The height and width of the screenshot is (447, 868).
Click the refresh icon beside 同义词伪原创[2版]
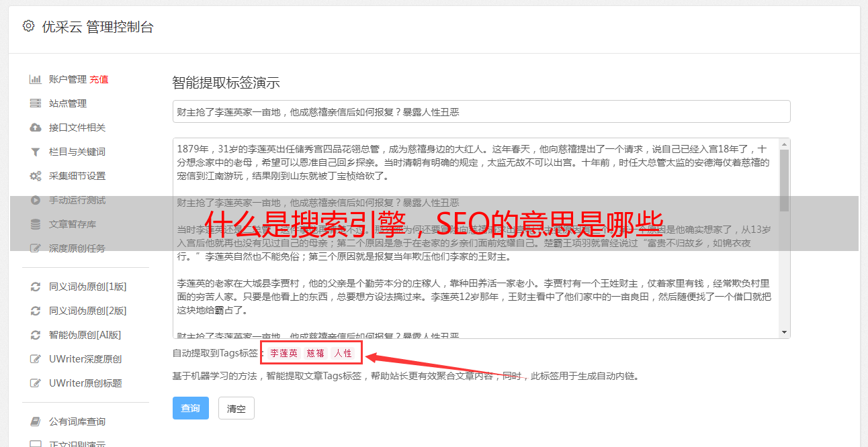[35, 311]
